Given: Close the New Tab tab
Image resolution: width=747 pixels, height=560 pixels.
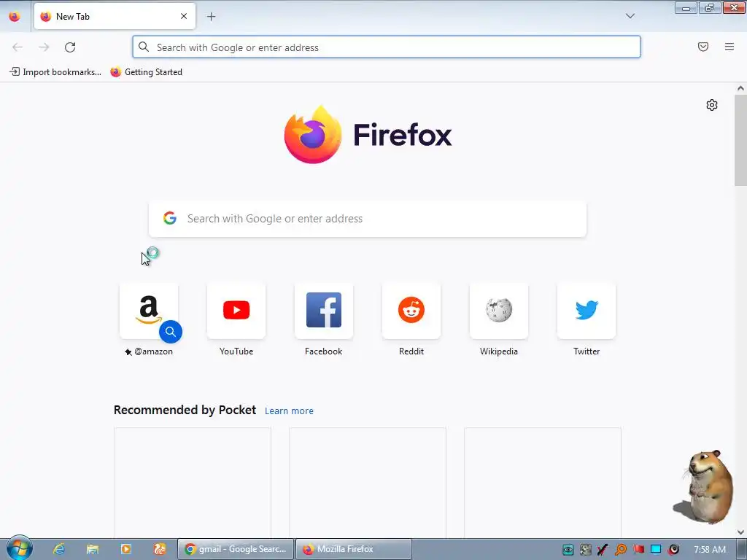Looking at the screenshot, I should pyautogui.click(x=184, y=16).
